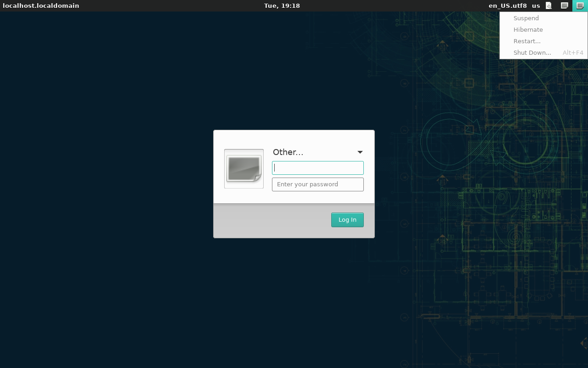Select Shut Down... in the power menu
This screenshot has width=588, height=368.
tap(543, 53)
